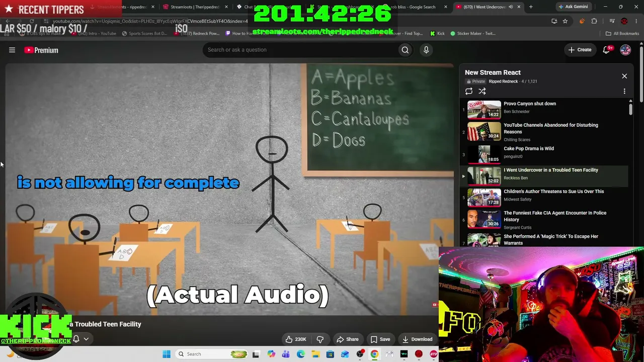Click the YouTube search magnifier button
644x362 pixels.
coord(405,50)
